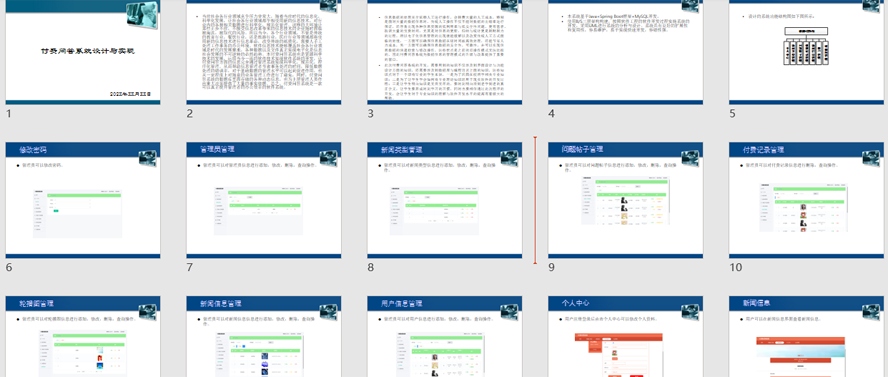Viewport: 888px width, 377px height.
Task: Select the 付费记录管理 slide thumbnail
Action: coord(806,200)
